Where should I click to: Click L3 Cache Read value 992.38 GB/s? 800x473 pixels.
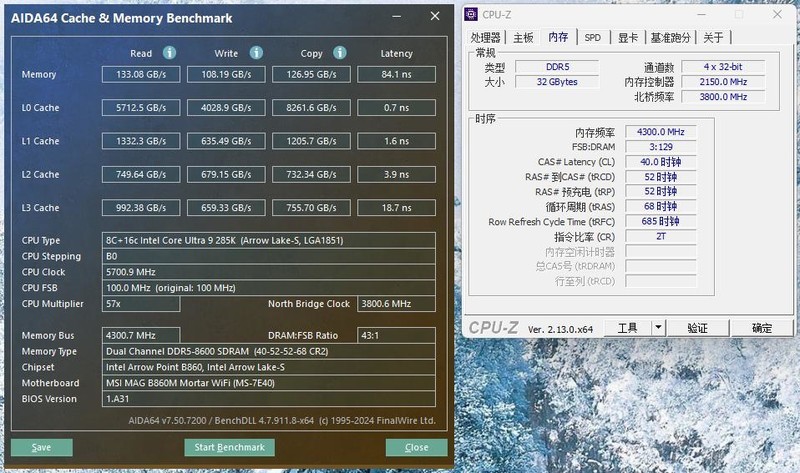click(141, 208)
